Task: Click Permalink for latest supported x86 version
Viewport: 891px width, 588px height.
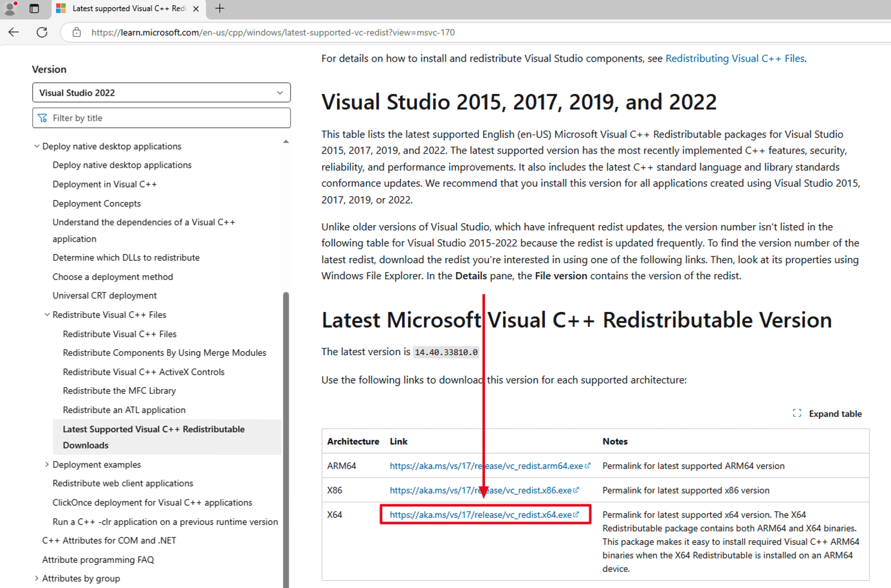Action: click(x=686, y=490)
